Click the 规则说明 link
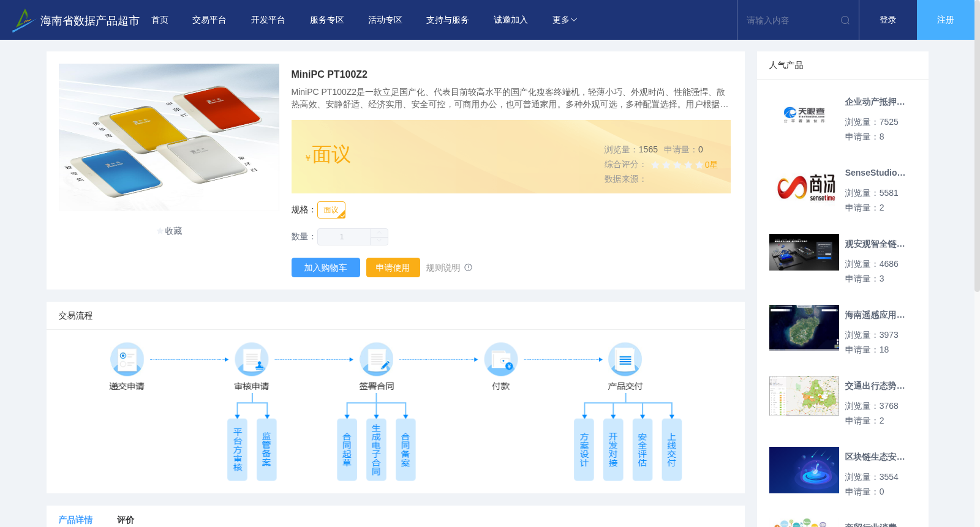The height and width of the screenshot is (527, 980). pyautogui.click(x=443, y=267)
